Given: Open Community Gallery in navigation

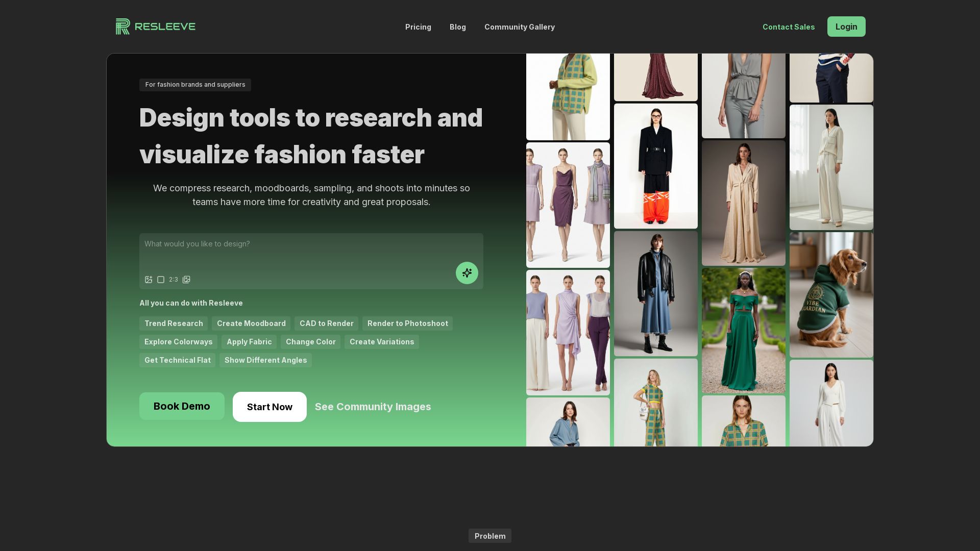Looking at the screenshot, I should (519, 27).
